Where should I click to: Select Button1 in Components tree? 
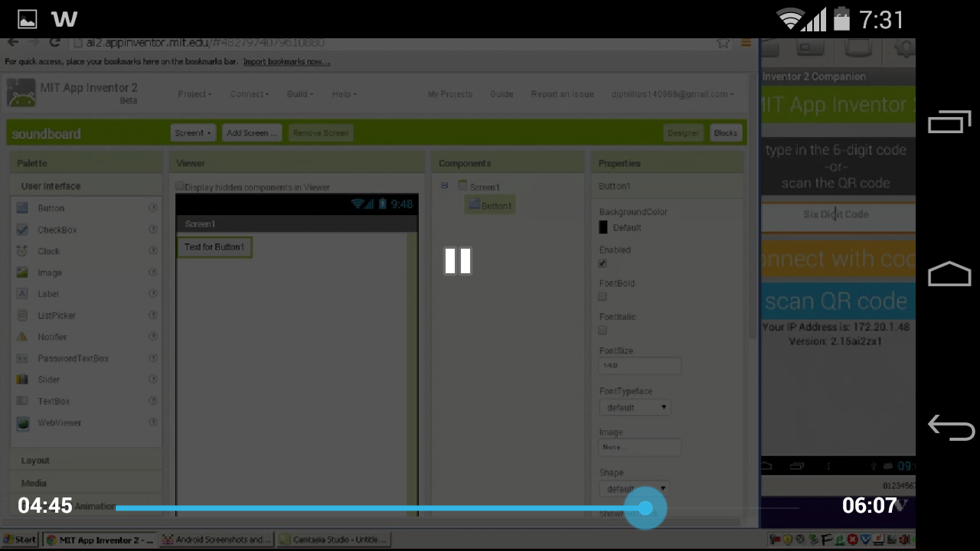490,205
